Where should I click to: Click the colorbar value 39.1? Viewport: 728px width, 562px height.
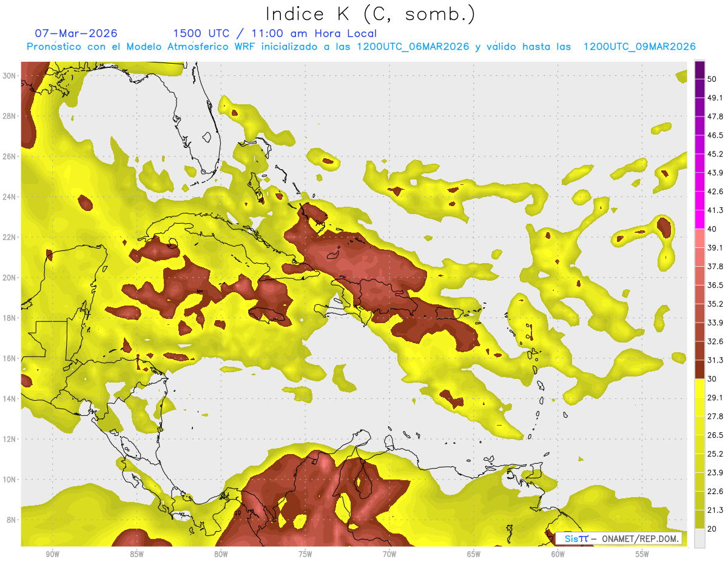715,248
